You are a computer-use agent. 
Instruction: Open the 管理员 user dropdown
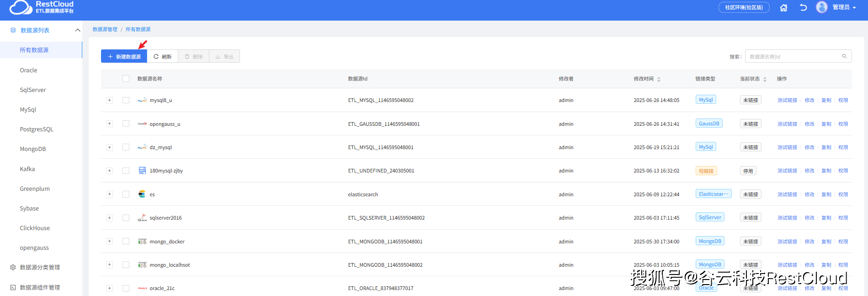click(844, 7)
